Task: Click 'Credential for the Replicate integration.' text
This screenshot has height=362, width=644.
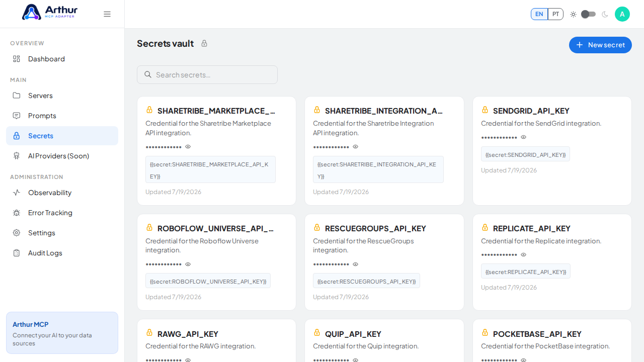Action: point(541,241)
